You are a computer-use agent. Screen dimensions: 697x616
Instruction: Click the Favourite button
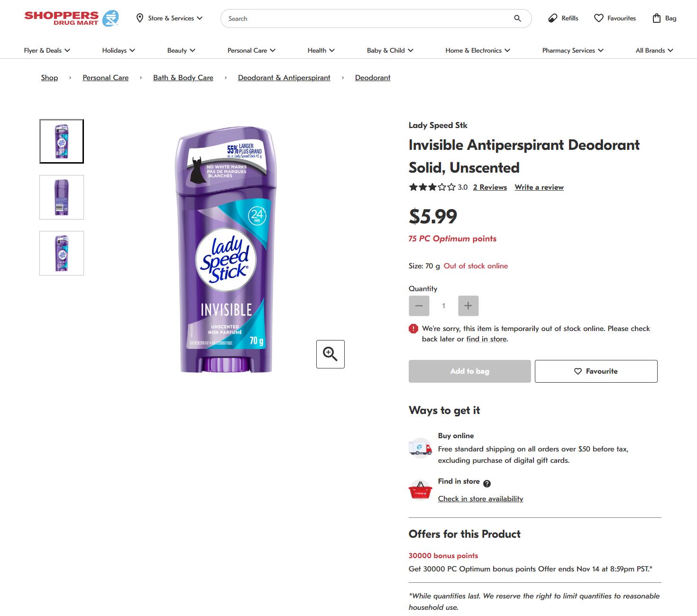click(596, 371)
